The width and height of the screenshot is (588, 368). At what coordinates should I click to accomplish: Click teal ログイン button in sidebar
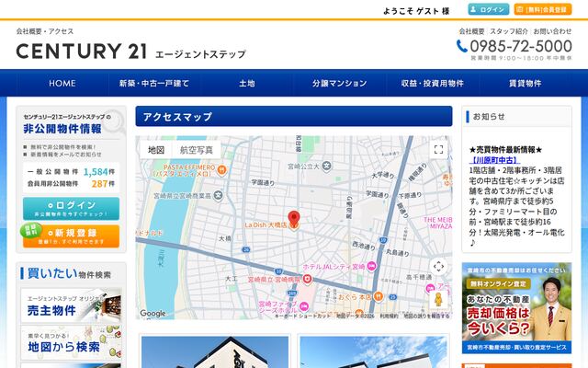click(x=72, y=209)
